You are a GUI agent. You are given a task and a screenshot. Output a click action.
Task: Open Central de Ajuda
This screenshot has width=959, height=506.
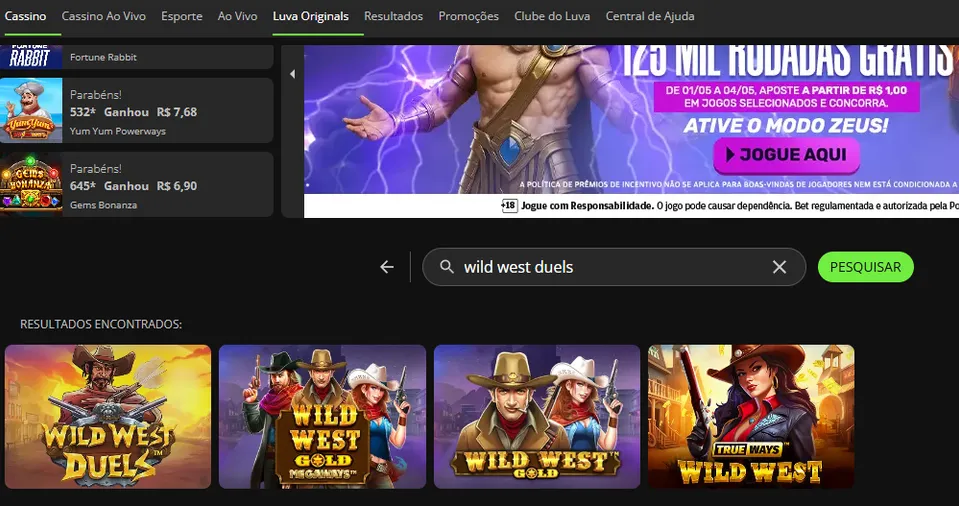click(x=650, y=17)
